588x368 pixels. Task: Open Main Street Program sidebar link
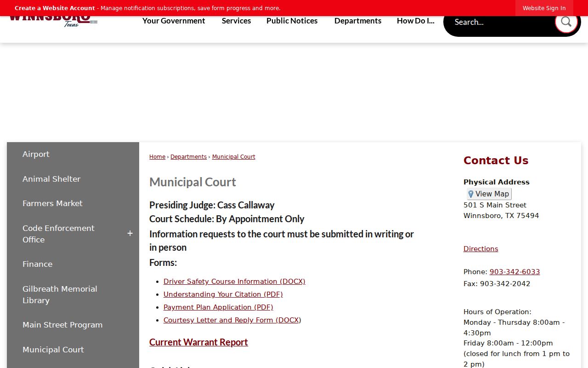62,325
